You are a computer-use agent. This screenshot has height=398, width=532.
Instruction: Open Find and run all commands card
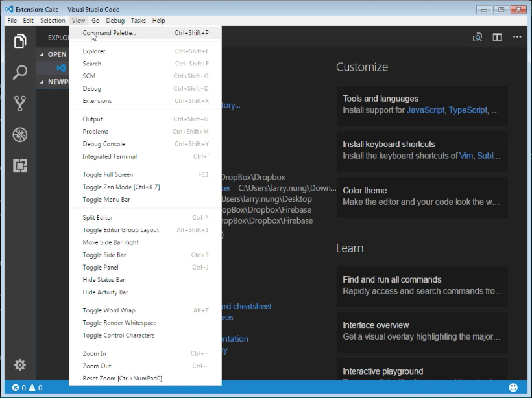[x=422, y=287]
